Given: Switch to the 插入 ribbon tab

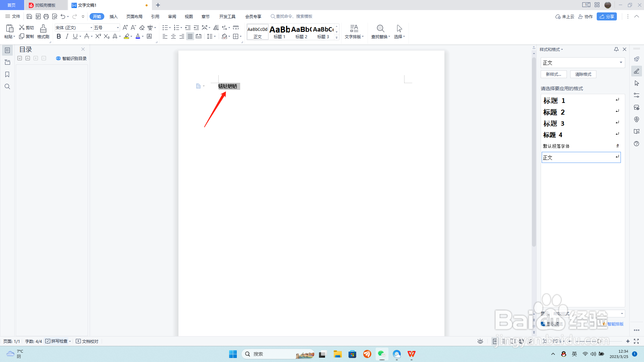Looking at the screenshot, I should click(113, 16).
